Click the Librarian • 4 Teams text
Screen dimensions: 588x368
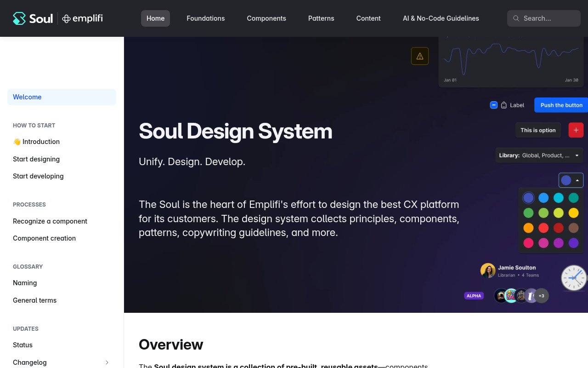click(518, 276)
